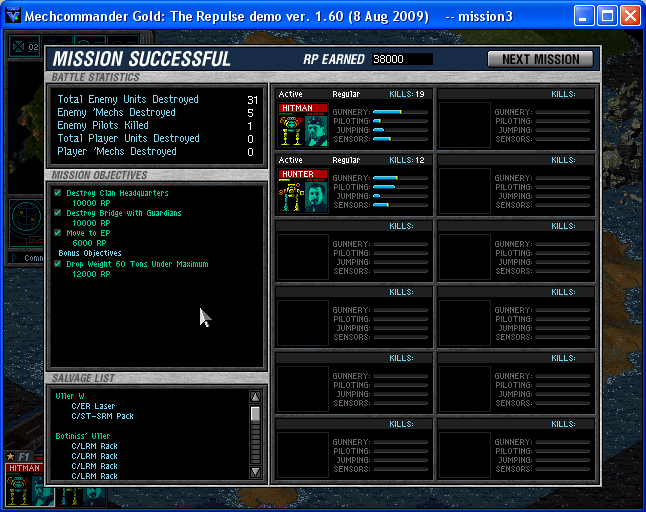The width and height of the screenshot is (646, 512).
Task: Select Hunter's pilot portrait
Action: tap(316, 196)
